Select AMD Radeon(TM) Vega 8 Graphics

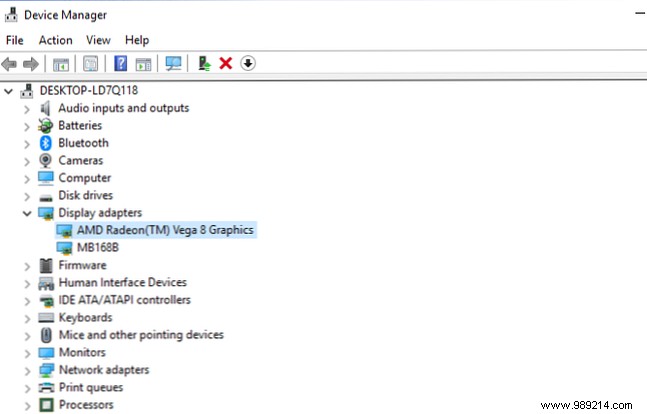pyautogui.click(x=165, y=230)
